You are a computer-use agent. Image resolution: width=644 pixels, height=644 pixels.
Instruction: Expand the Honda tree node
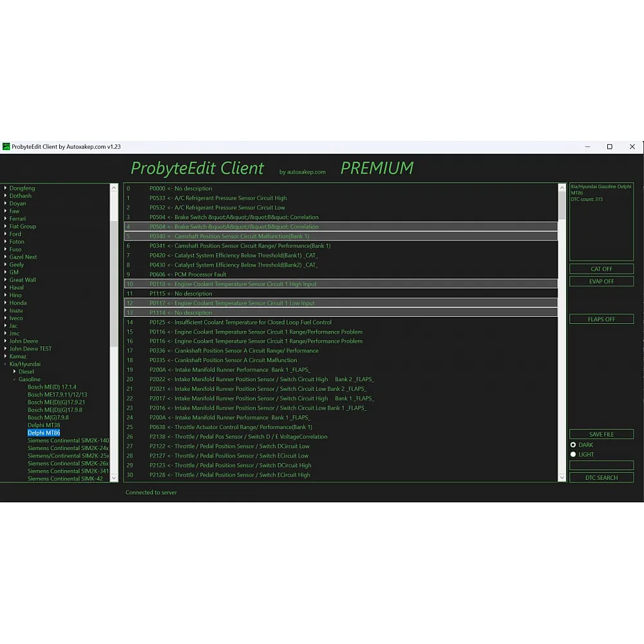(6, 303)
